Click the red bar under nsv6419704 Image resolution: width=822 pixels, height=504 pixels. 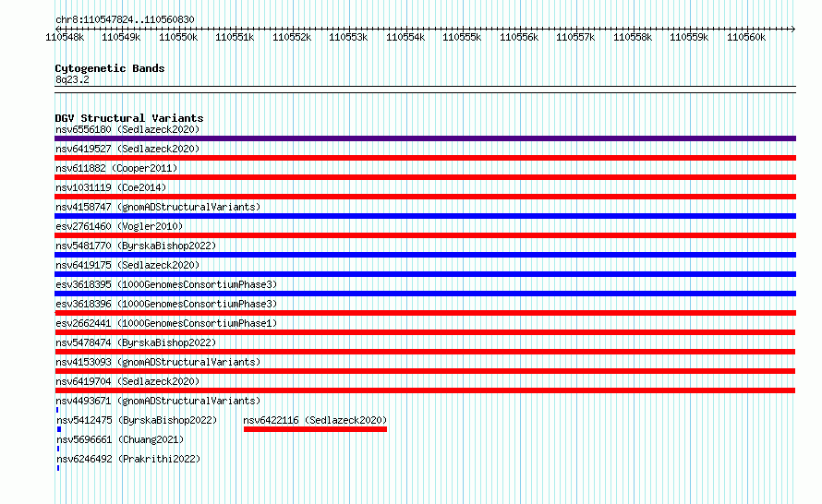pos(425,390)
